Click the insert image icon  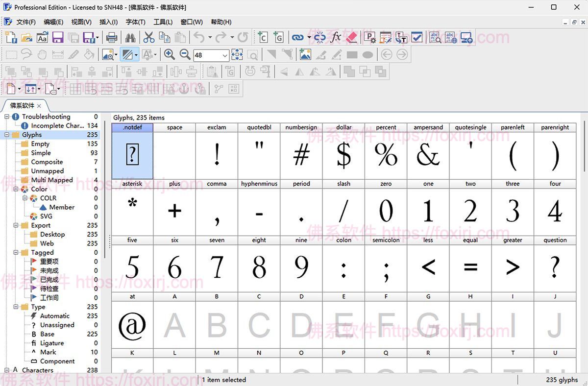tap(305, 55)
